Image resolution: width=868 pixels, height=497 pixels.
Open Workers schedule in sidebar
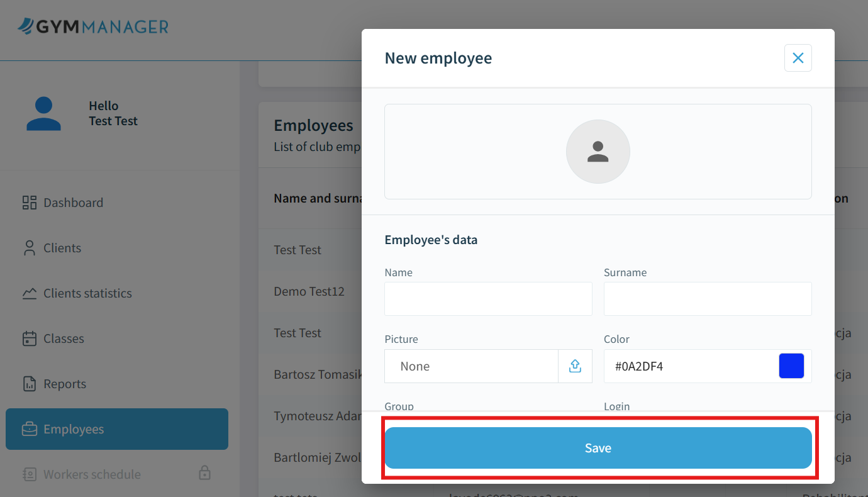92,474
